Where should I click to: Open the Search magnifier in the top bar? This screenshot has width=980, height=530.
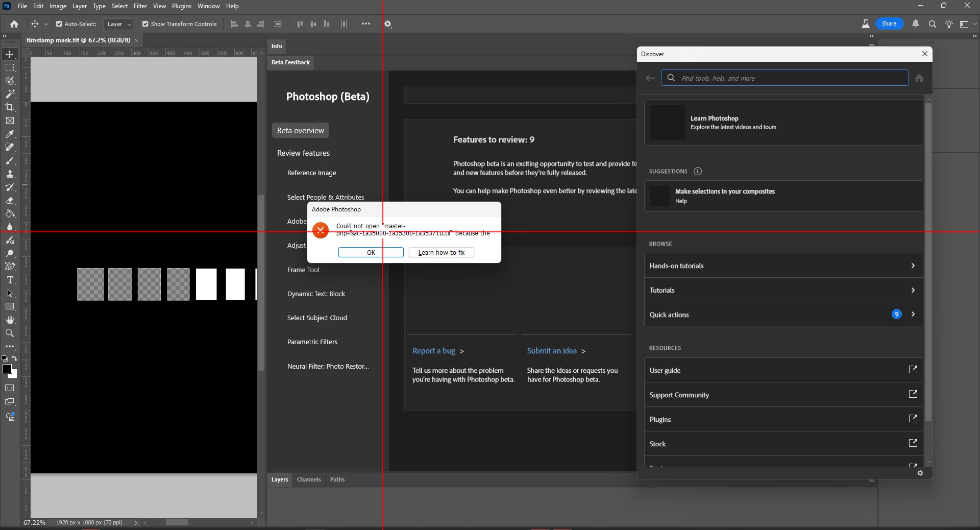(x=933, y=24)
